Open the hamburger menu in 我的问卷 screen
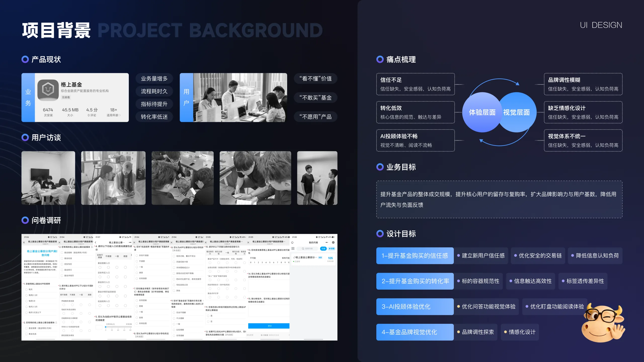 [293, 248]
